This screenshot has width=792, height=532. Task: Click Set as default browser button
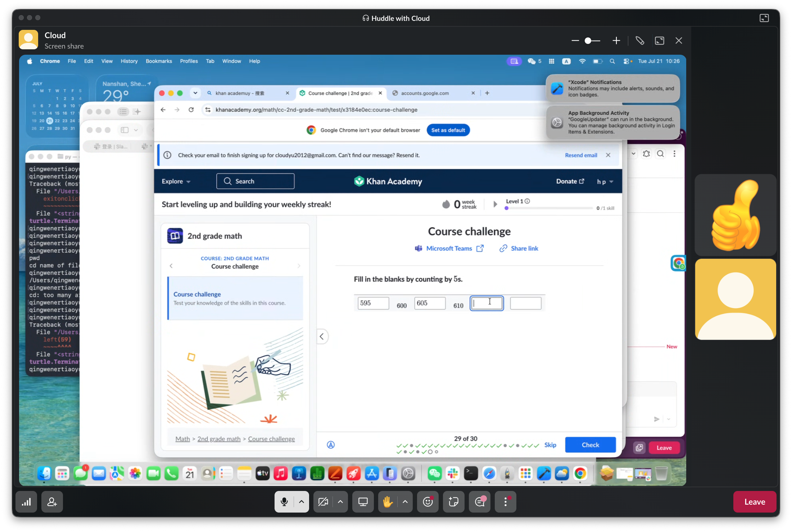pyautogui.click(x=448, y=130)
